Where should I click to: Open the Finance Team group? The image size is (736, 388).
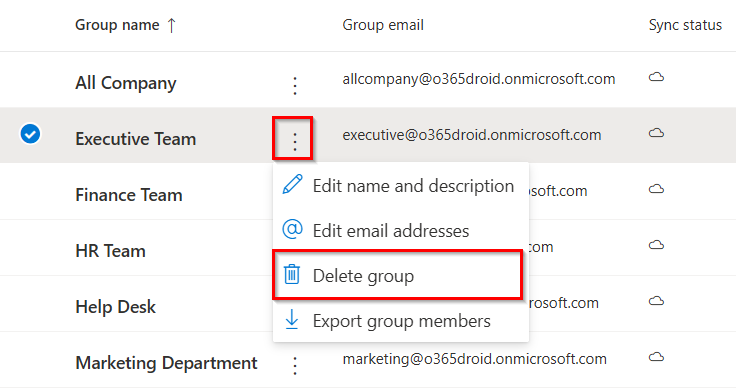(129, 195)
